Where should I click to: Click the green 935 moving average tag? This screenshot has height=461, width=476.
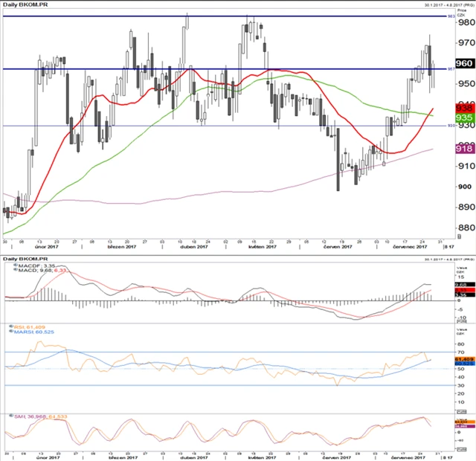(465, 117)
